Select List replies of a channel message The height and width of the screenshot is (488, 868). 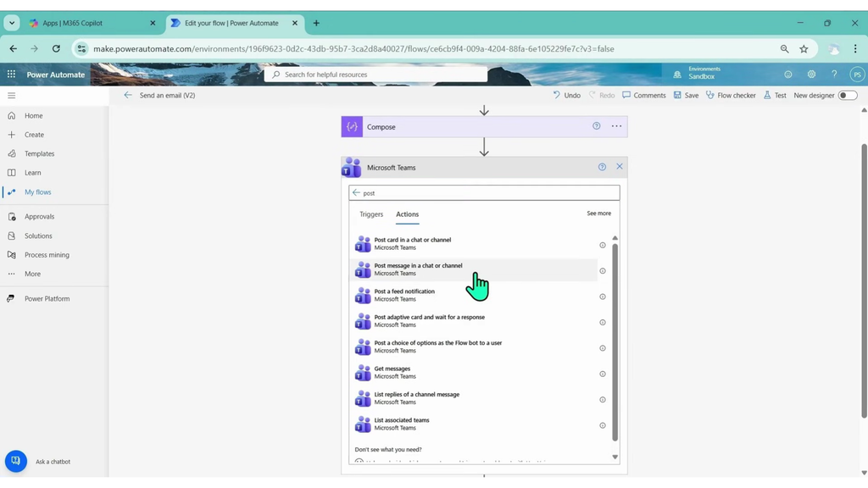[x=473, y=398]
